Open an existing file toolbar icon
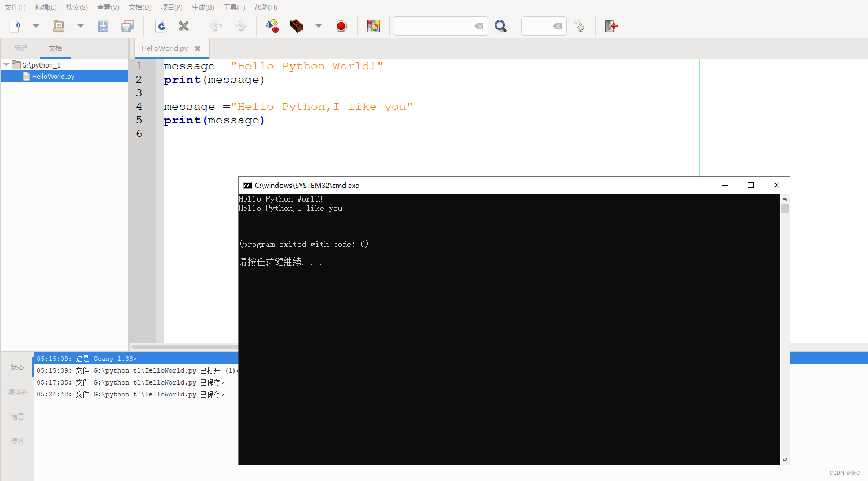 59,26
